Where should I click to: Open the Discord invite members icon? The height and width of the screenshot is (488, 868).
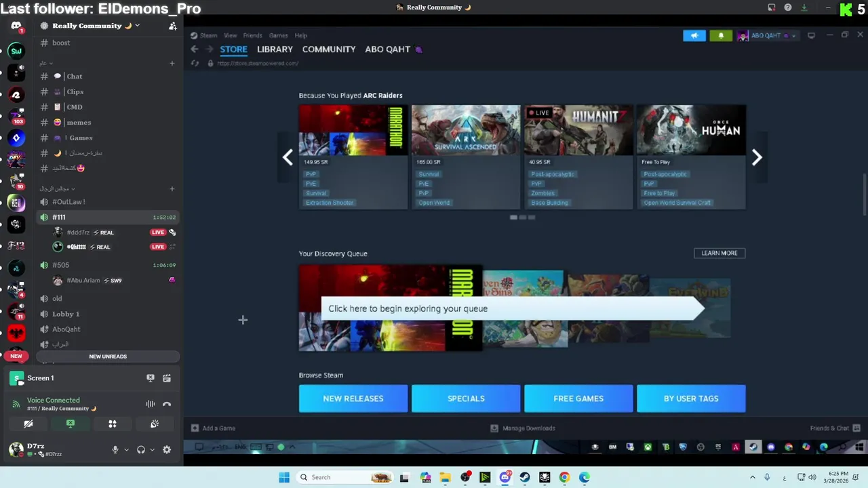(x=173, y=26)
